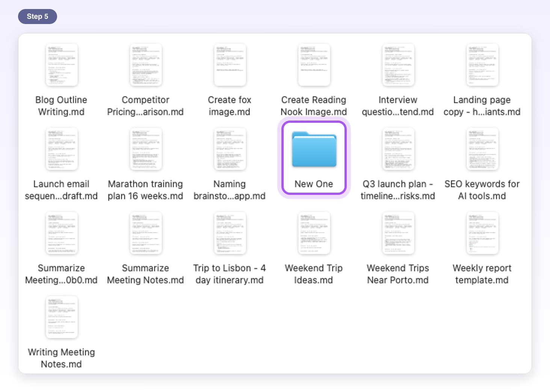Select the Summarize Meeting Notes.md file icon

click(145, 233)
